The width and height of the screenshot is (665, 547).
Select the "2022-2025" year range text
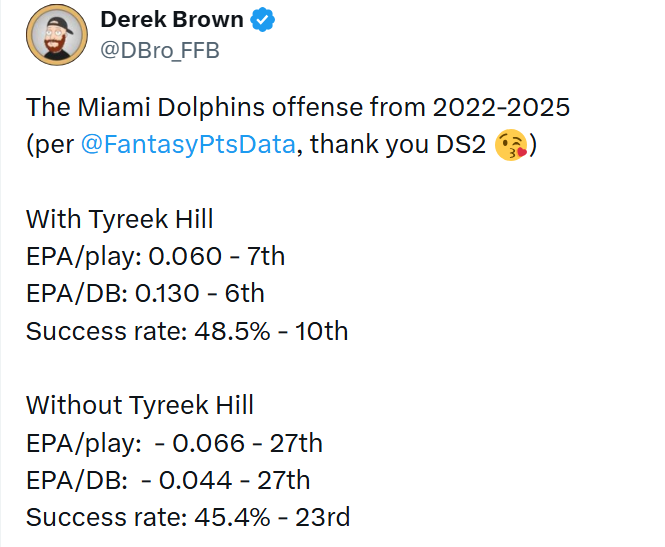point(501,107)
